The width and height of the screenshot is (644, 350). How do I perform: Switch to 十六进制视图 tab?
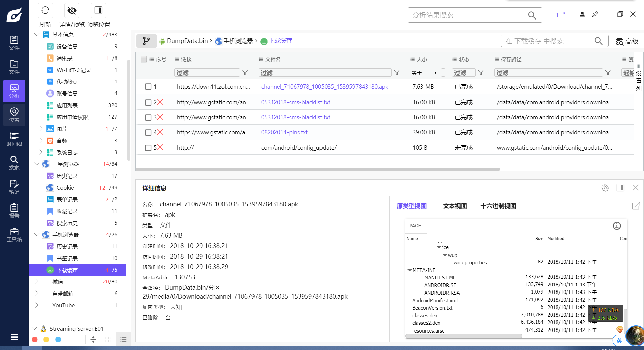[x=498, y=206]
